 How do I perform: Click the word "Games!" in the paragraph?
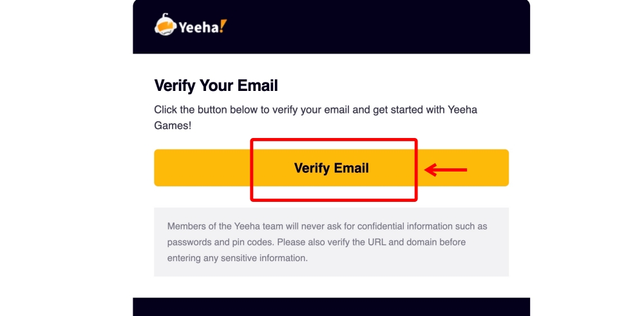173,126
